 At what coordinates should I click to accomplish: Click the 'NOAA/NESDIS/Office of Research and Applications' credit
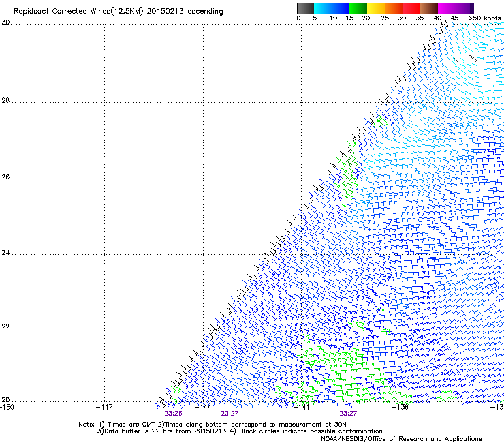tap(401, 439)
